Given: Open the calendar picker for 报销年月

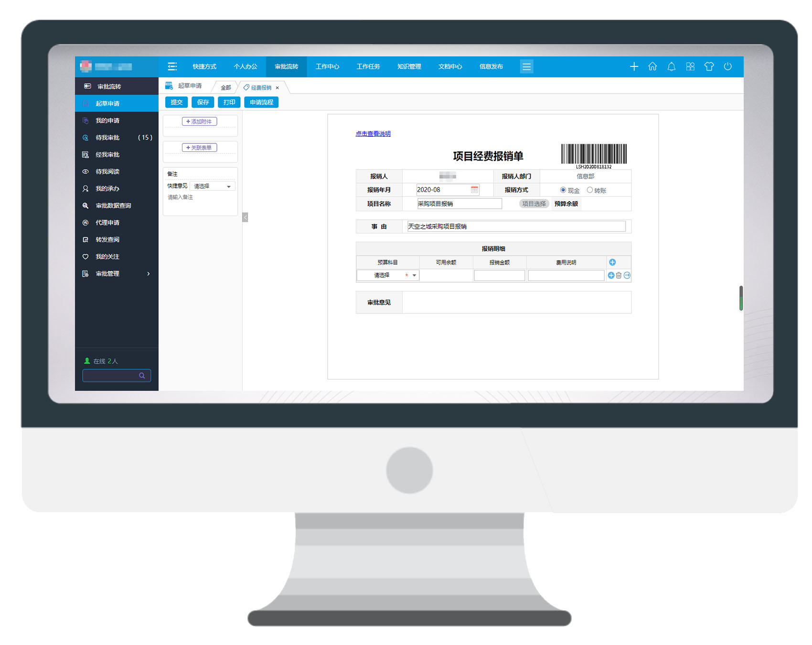Looking at the screenshot, I should (474, 190).
